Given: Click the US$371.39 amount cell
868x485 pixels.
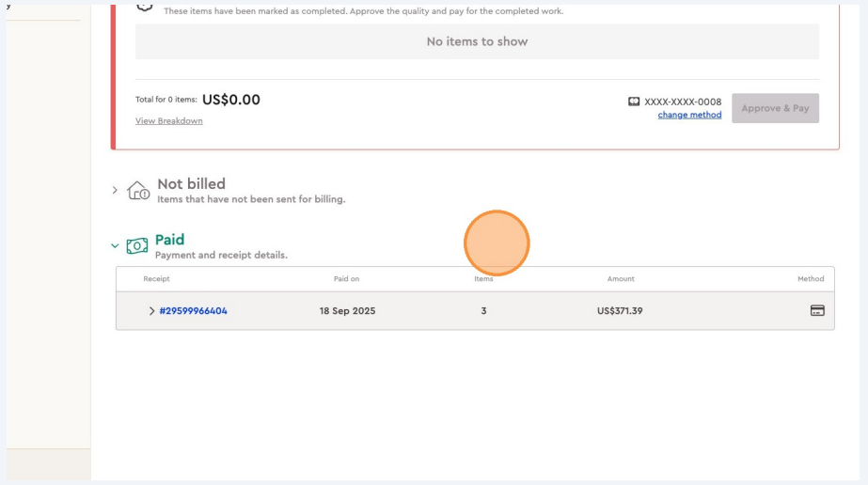Looking at the screenshot, I should point(620,311).
